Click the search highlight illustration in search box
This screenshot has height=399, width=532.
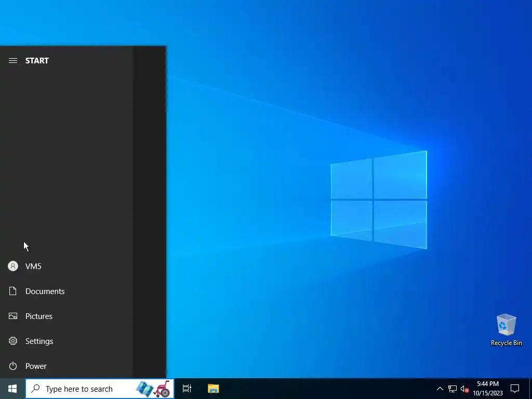pos(153,389)
